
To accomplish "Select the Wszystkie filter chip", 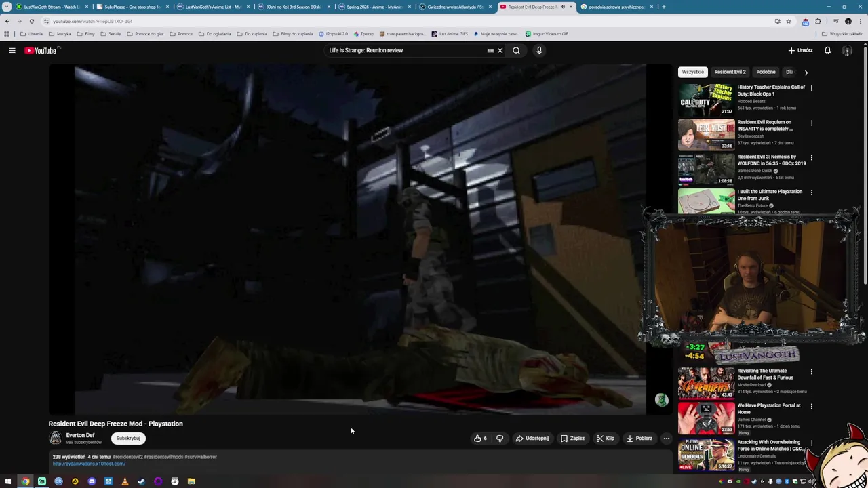I will coord(693,72).
